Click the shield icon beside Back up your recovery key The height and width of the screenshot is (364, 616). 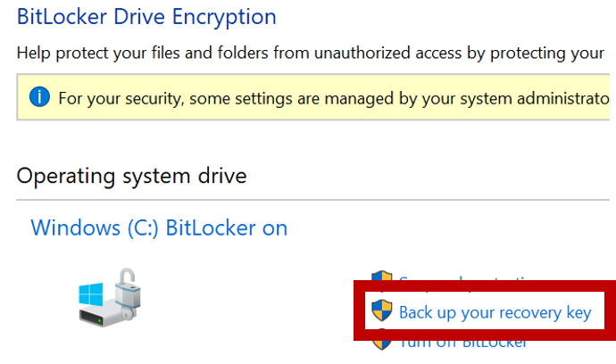(382, 310)
